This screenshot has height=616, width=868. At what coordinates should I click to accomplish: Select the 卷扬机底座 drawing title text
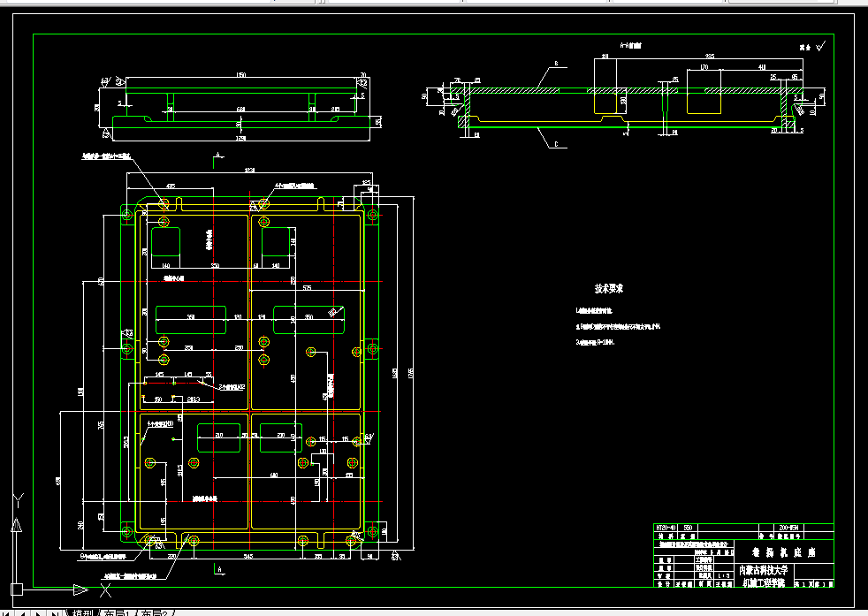783,552
